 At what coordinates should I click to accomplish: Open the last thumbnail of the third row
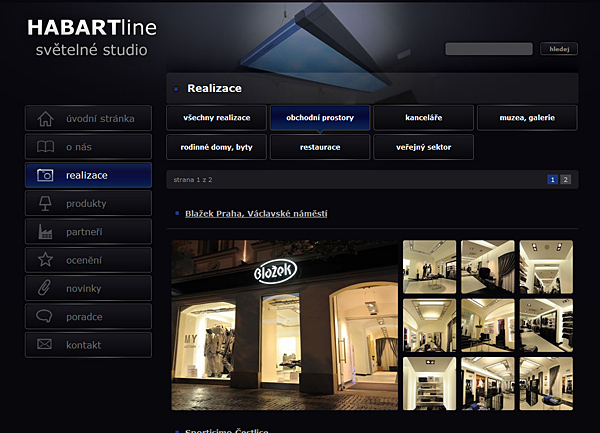[546, 384]
